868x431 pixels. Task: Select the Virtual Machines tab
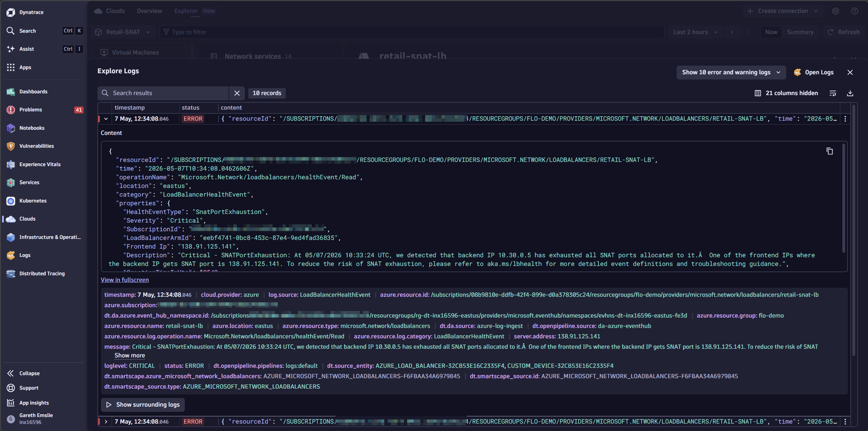coord(130,53)
